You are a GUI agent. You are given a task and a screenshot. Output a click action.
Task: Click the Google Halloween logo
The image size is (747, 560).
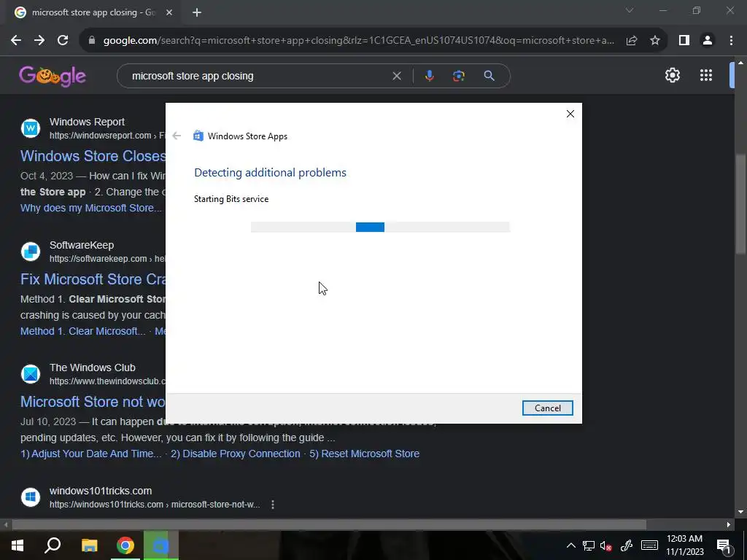click(53, 76)
